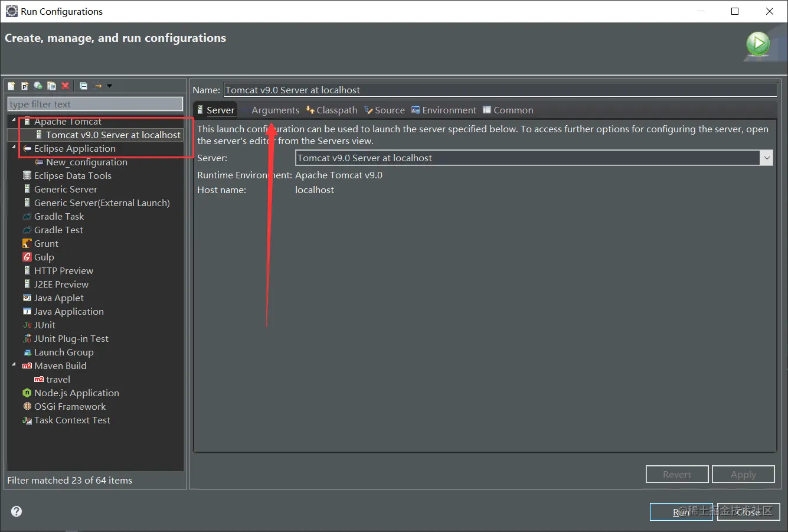Viewport: 788px width, 532px height.
Task: Select Generic Server(External Launch) in the tree
Action: pyautogui.click(x=102, y=203)
